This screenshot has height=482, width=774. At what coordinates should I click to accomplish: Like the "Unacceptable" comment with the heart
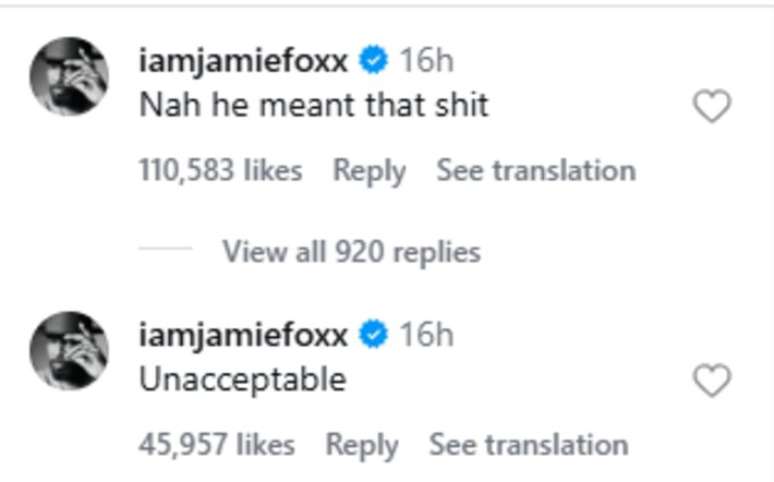pyautogui.click(x=712, y=380)
